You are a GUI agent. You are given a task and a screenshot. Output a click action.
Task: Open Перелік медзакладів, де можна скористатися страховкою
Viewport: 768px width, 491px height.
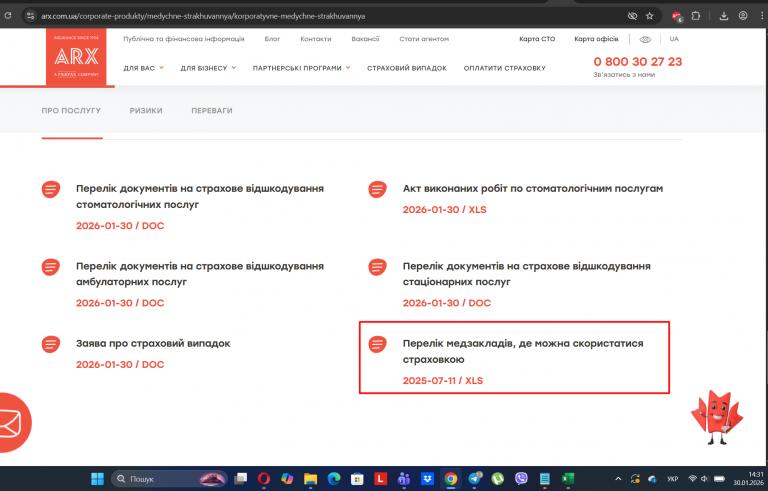(x=523, y=351)
